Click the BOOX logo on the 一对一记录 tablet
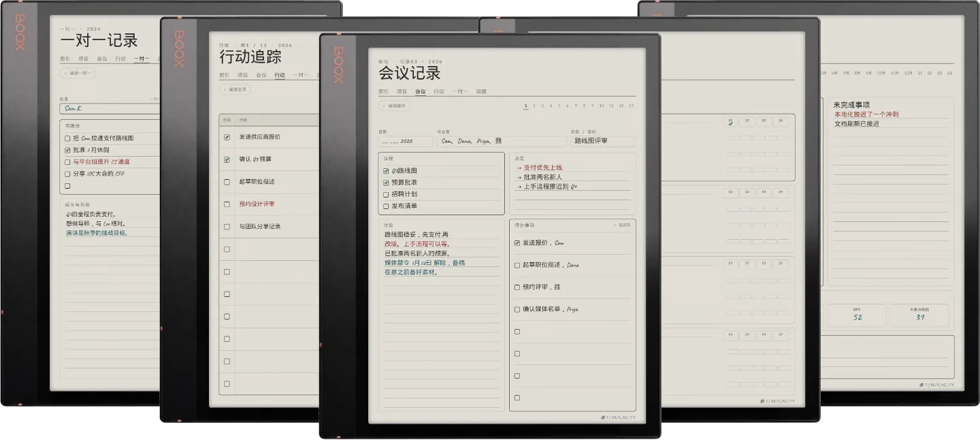Viewport: 980px width, 440px height. tap(20, 32)
